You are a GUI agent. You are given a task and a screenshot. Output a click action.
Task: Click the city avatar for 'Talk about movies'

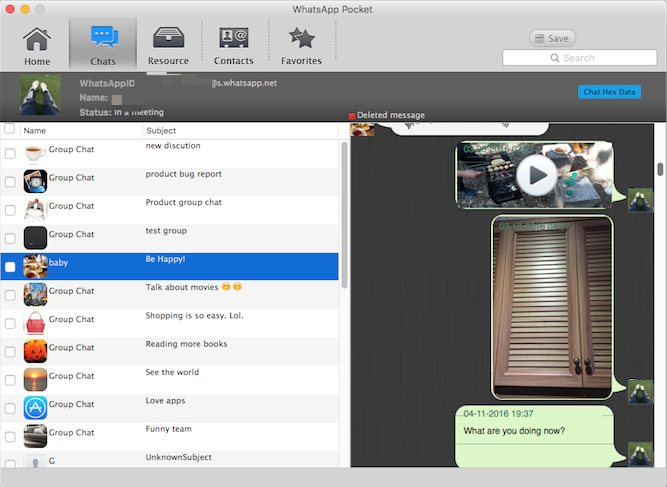pyautogui.click(x=35, y=295)
